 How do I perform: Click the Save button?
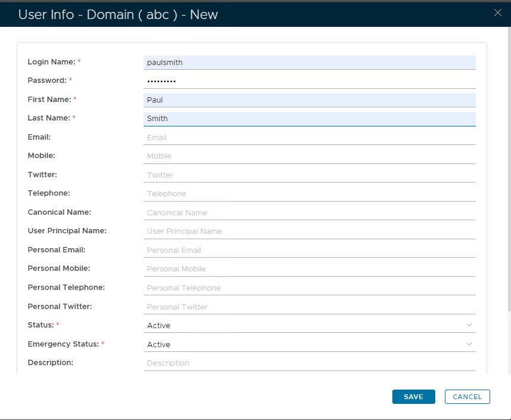pyautogui.click(x=413, y=397)
